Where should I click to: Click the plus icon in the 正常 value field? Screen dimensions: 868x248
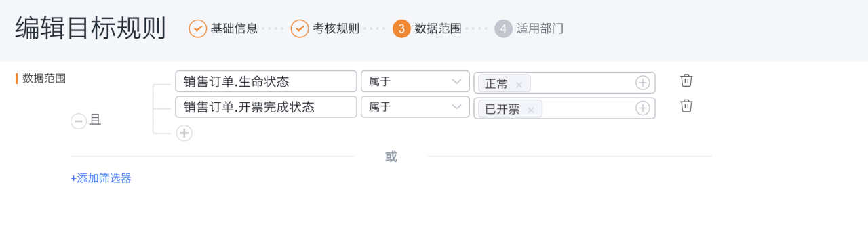(x=643, y=83)
